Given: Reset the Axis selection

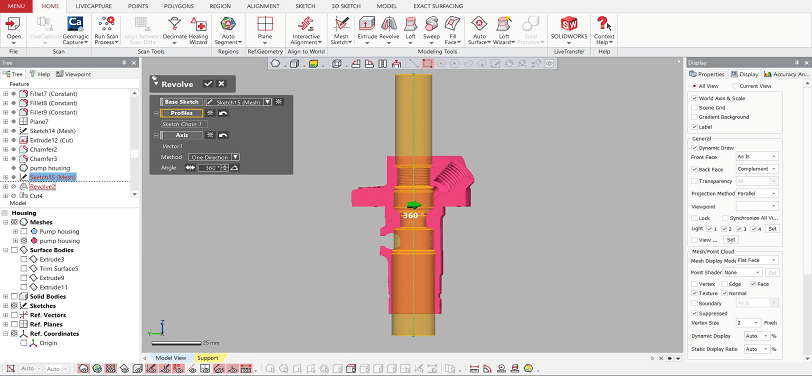Looking at the screenshot, I should click(223, 135).
